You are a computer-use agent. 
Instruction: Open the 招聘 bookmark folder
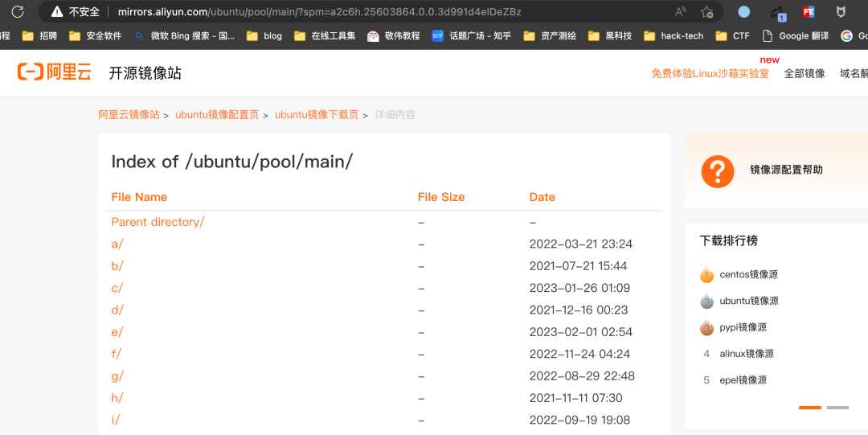[39, 36]
